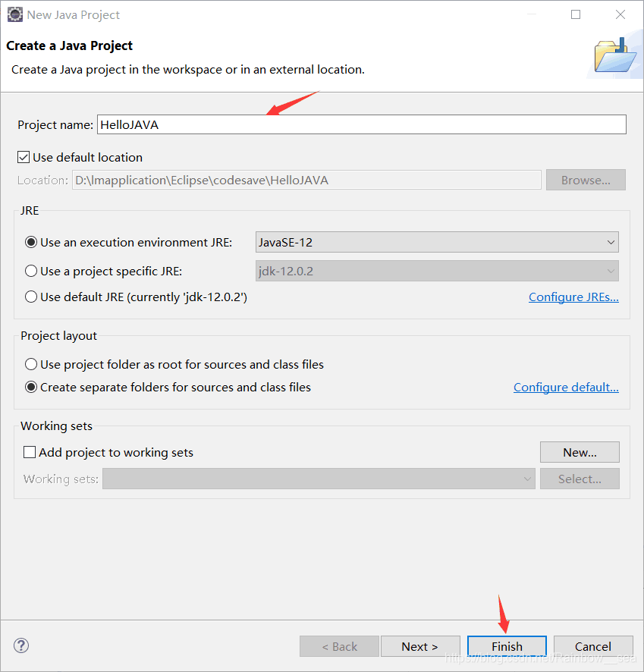Click the Browse... button
Viewport: 644px width, 672px height.
point(586,180)
